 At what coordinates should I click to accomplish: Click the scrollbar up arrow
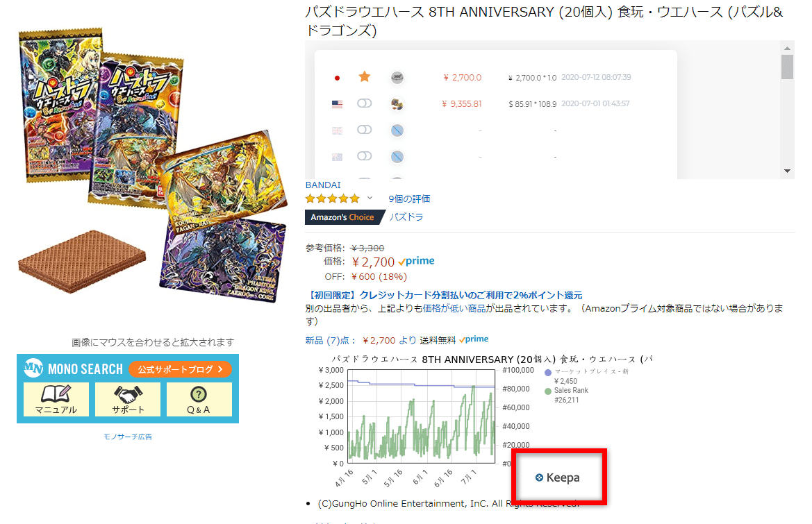coord(787,48)
